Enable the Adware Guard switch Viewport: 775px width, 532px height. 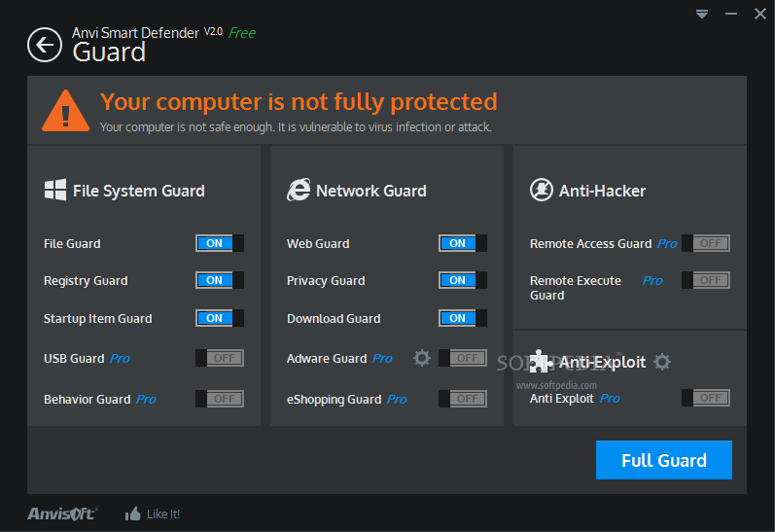tap(463, 358)
